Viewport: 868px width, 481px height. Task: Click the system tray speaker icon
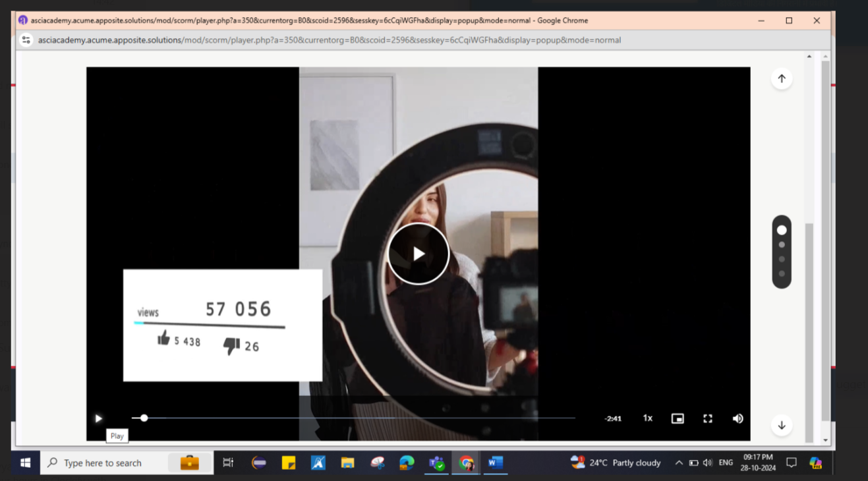pos(708,463)
